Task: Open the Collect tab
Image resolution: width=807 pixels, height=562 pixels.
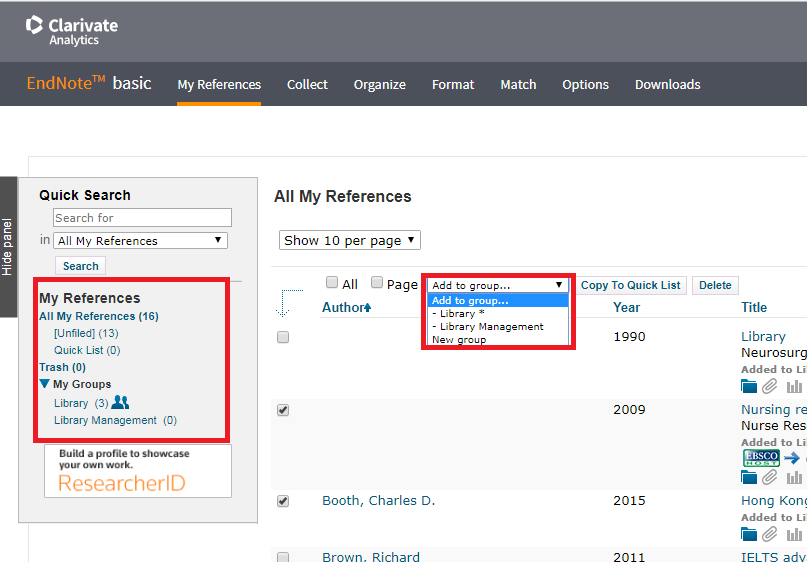Action: 307,84
